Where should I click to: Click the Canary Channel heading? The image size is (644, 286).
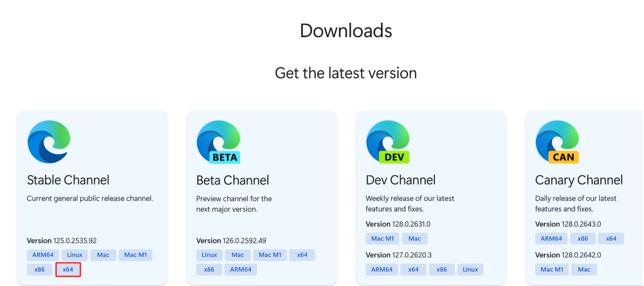579,180
